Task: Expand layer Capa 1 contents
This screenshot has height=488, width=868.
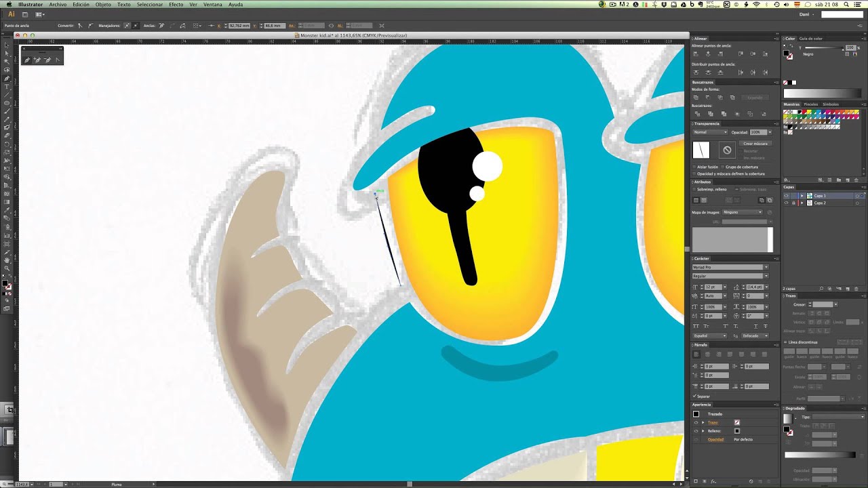Action: tap(802, 196)
